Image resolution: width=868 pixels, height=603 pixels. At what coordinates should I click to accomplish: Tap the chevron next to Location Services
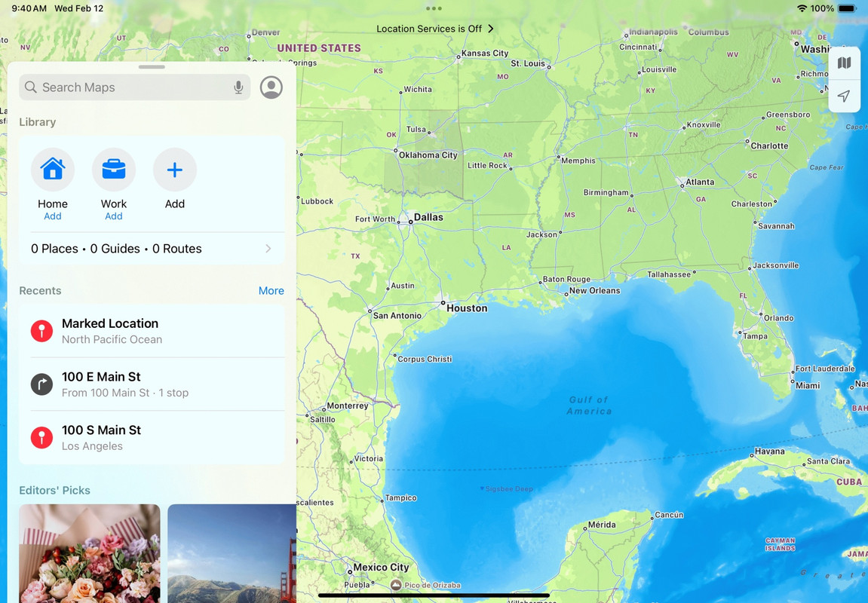(490, 29)
